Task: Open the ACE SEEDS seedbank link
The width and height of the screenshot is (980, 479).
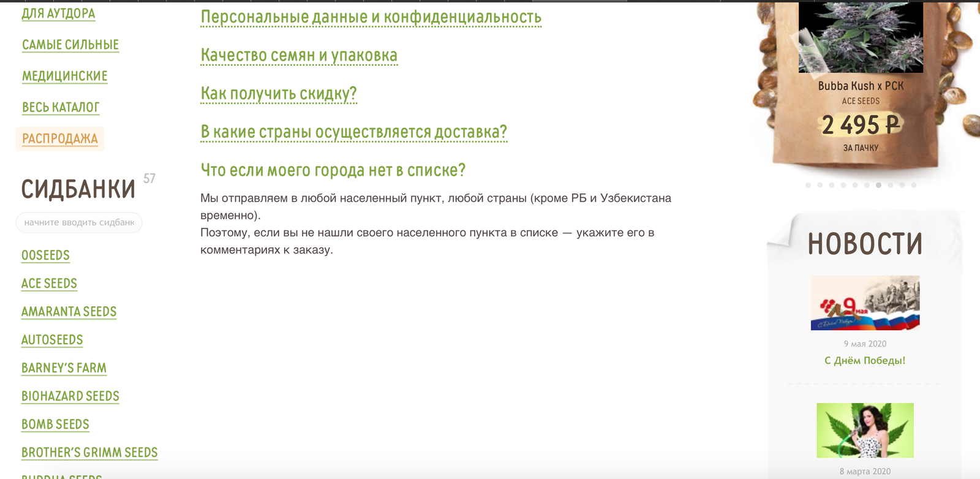Action: click(x=49, y=284)
